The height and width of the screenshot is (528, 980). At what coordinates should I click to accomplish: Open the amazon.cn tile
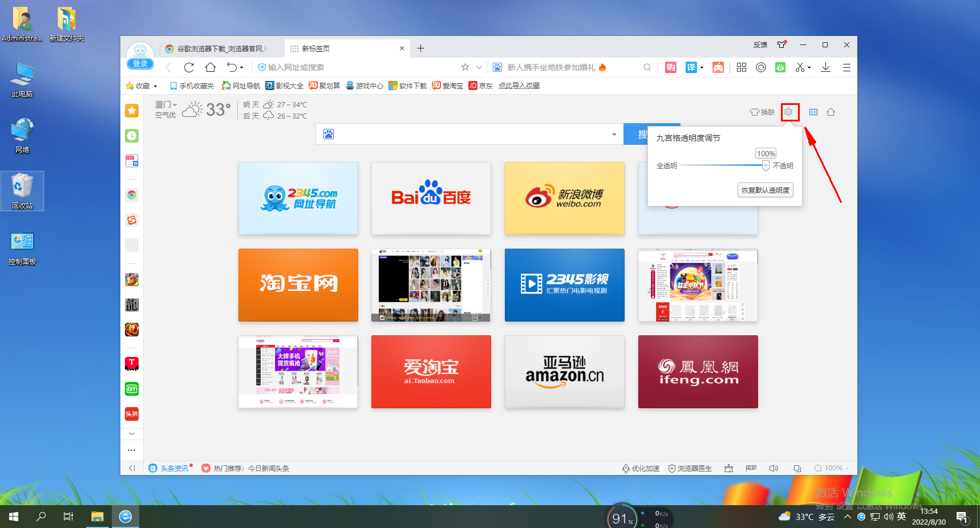pos(565,372)
